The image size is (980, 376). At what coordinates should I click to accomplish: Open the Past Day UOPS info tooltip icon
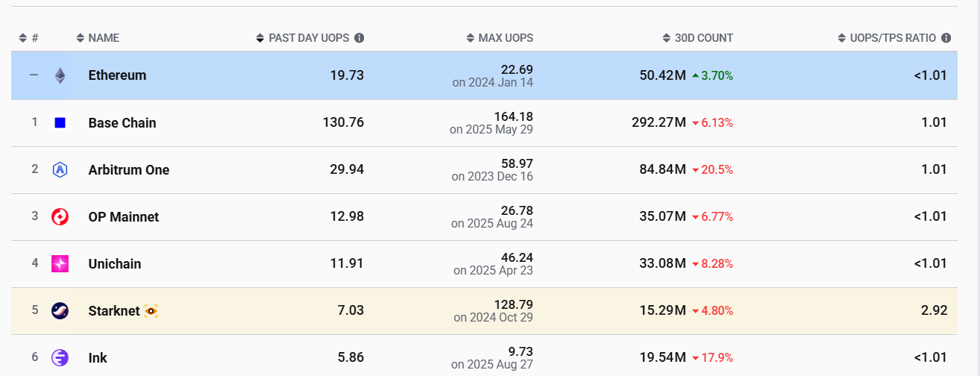pos(359,38)
